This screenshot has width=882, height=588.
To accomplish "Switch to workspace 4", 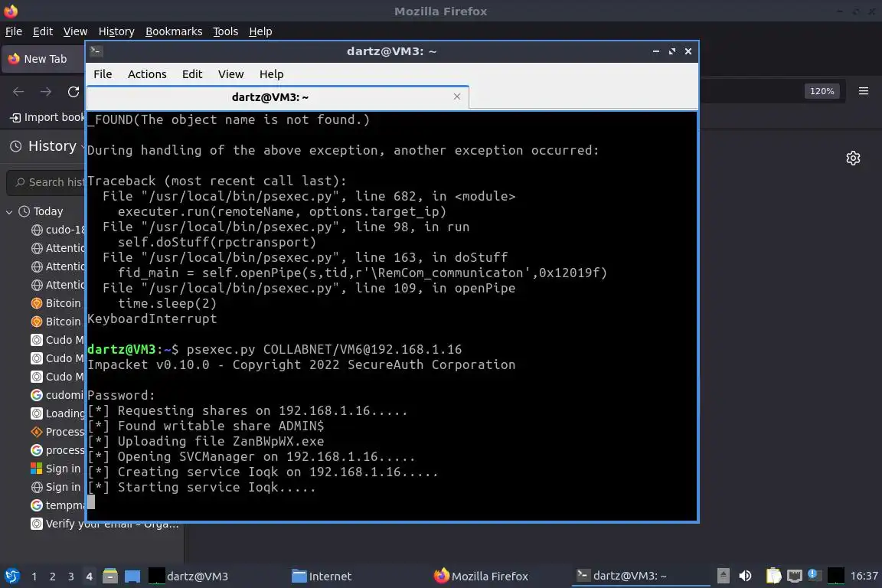I will 89,577.
